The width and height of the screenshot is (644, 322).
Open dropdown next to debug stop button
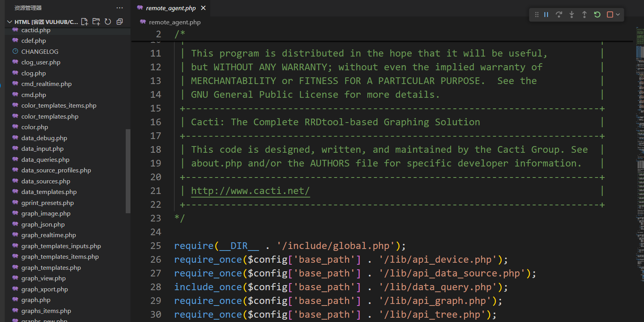pyautogui.click(x=618, y=15)
